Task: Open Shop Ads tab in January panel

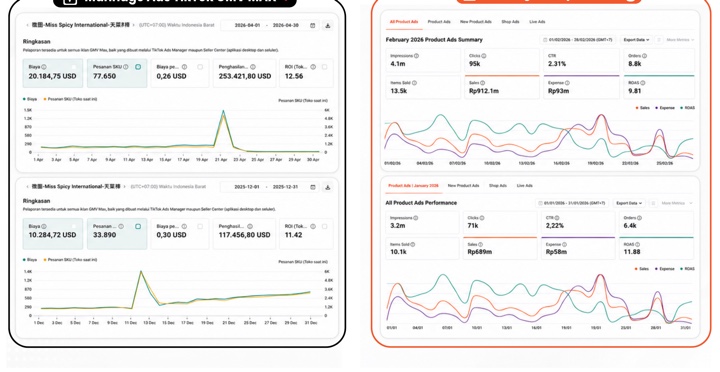Action: pos(498,186)
